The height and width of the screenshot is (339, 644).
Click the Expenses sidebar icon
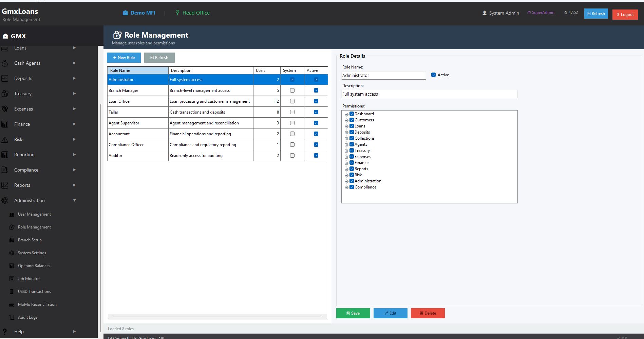5,109
